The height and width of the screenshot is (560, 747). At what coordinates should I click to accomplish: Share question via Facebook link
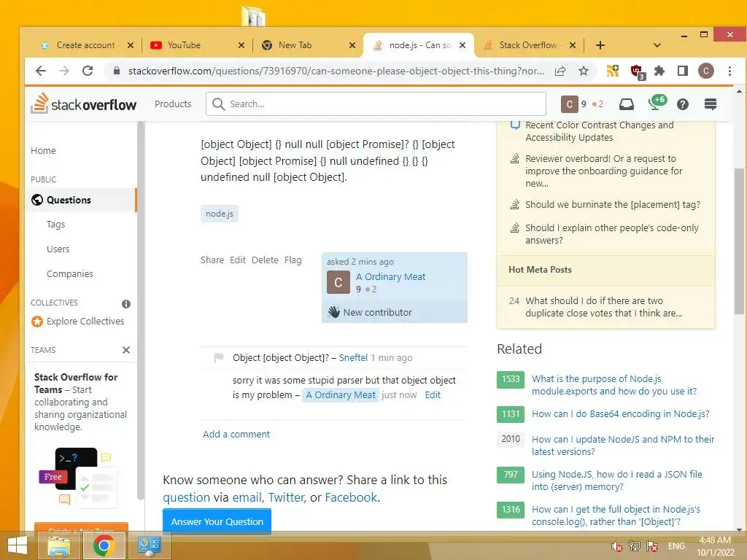(x=351, y=497)
